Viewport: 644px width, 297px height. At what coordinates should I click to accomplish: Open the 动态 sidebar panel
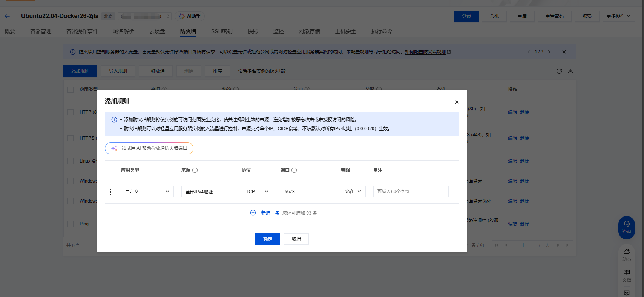pos(627,255)
